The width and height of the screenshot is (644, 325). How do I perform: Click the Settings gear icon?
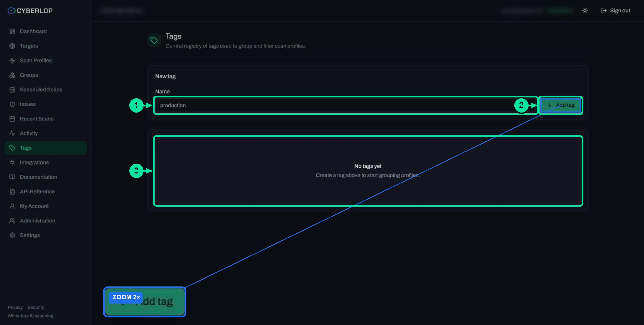[x=12, y=235]
